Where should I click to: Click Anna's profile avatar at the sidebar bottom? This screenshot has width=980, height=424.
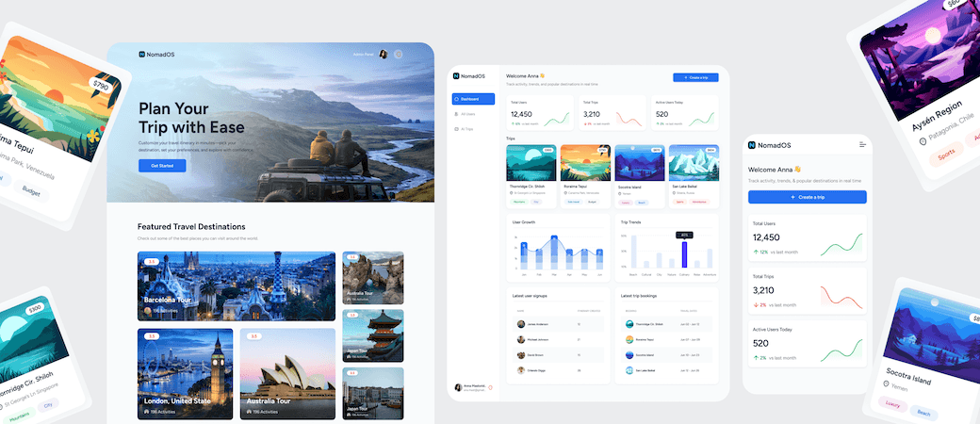(x=458, y=388)
